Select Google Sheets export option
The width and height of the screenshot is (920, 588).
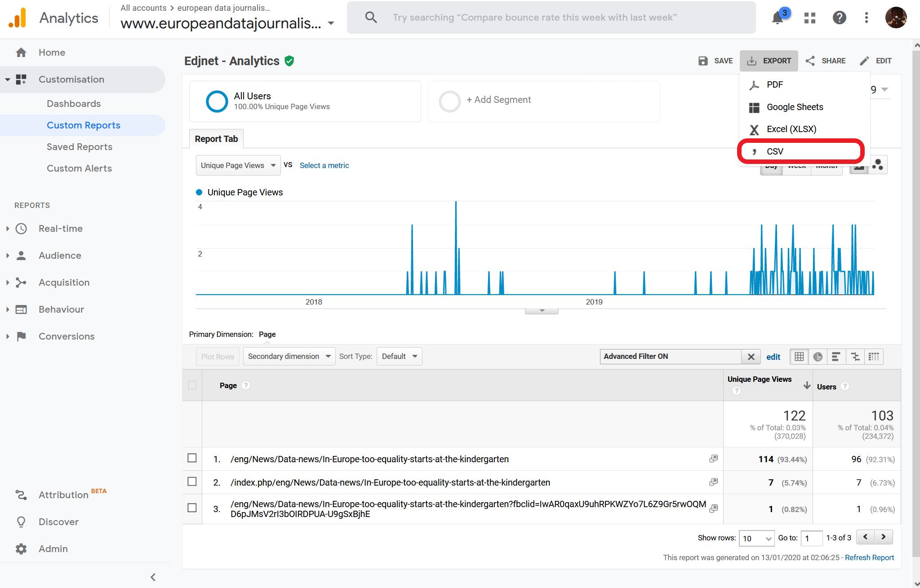click(x=795, y=107)
